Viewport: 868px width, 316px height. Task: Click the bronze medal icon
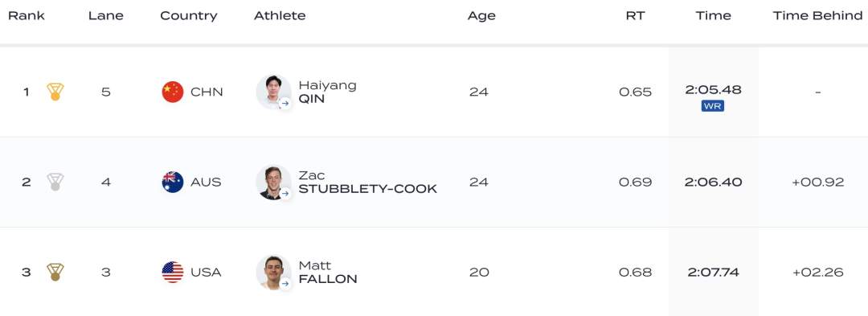55,273
